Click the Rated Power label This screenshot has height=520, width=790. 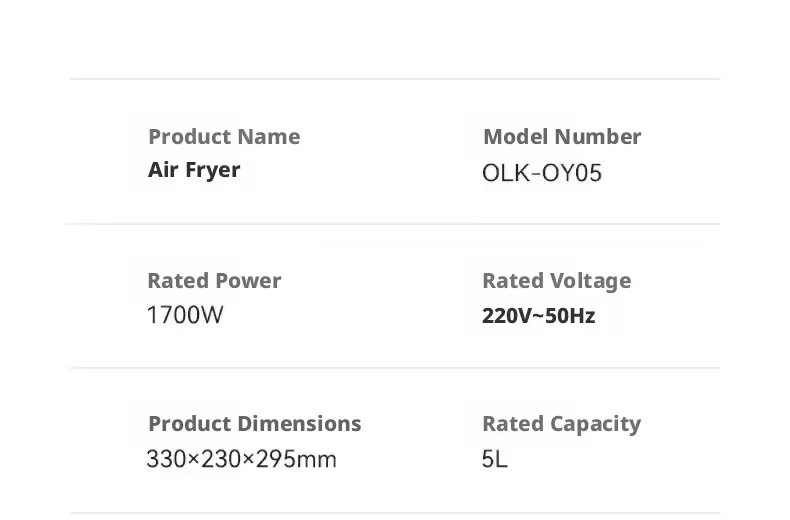214,281
